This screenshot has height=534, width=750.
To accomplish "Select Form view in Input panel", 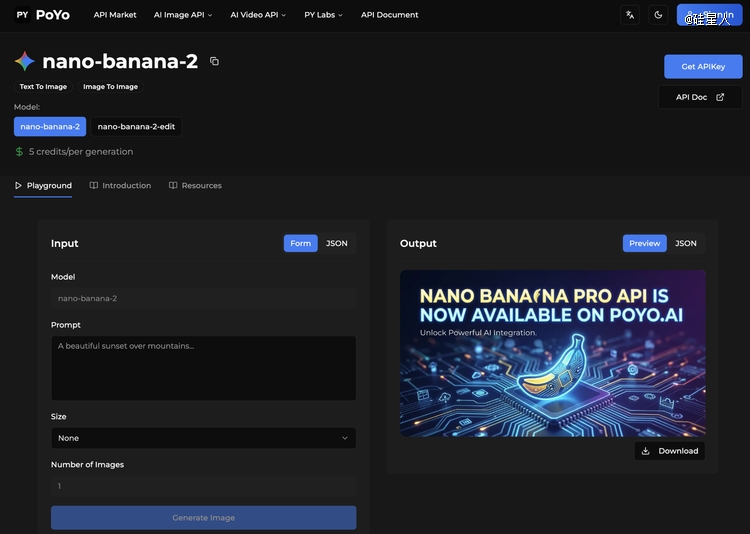I will (300, 243).
